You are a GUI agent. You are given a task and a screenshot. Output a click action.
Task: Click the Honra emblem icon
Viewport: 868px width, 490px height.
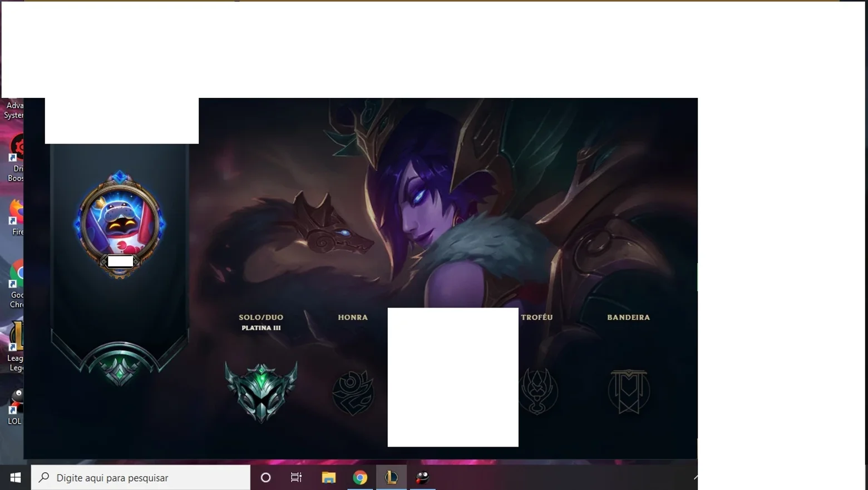tap(353, 393)
